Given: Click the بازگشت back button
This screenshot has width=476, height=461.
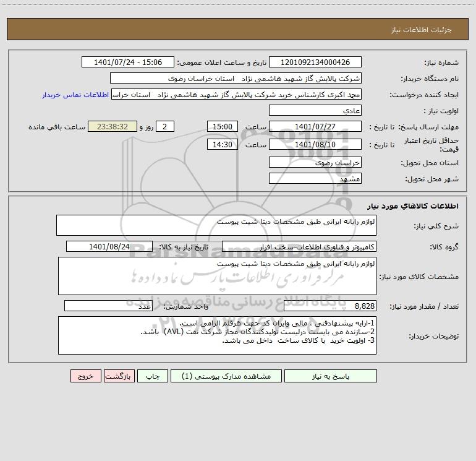Looking at the screenshot, I should coord(119,376).
